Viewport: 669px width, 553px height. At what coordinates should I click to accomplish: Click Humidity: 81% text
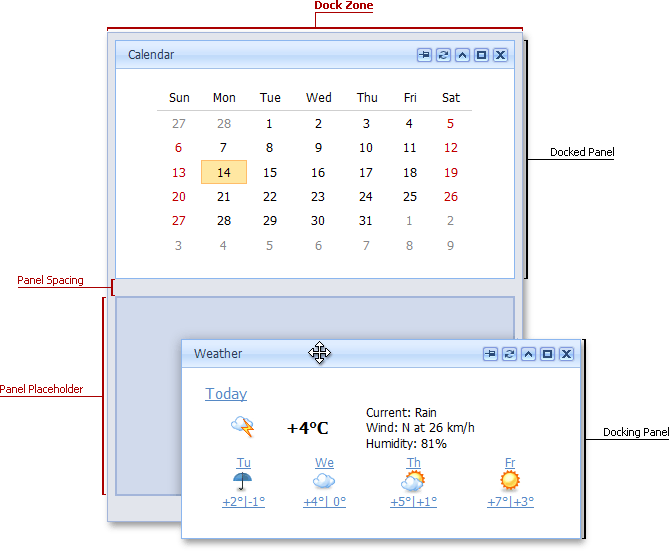[x=406, y=444]
